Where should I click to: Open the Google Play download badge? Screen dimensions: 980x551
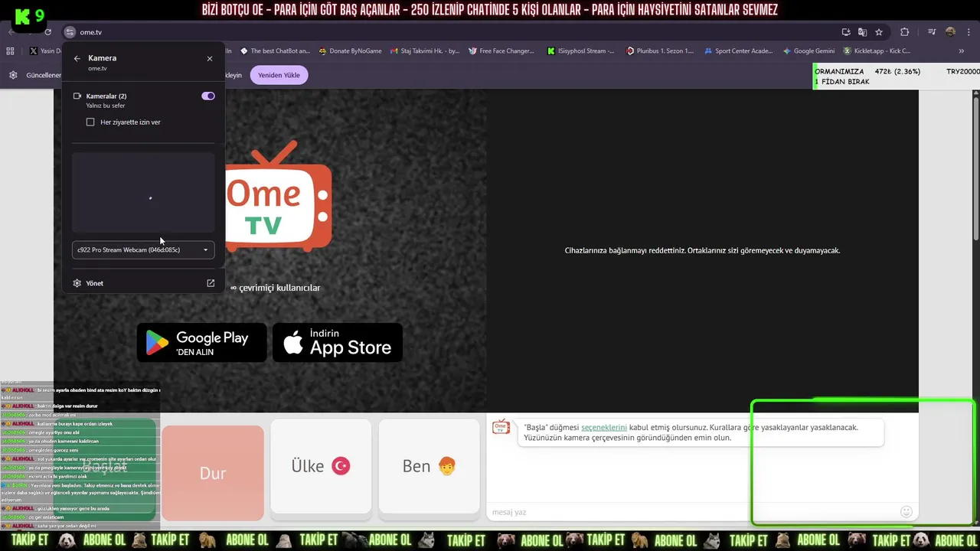(x=202, y=343)
